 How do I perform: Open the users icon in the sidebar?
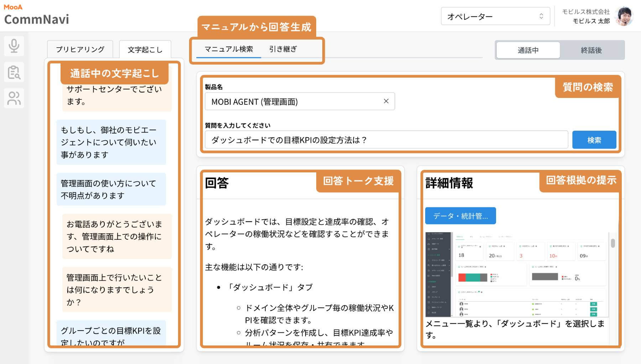click(14, 98)
